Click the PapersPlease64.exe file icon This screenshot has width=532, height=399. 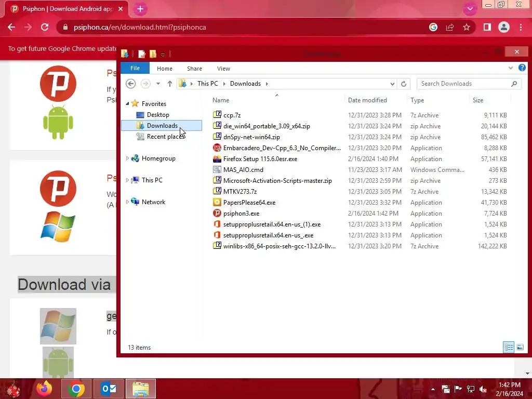pos(217,203)
